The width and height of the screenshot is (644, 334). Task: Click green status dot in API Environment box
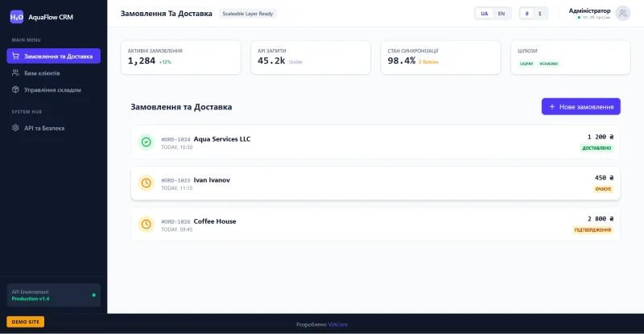[x=93, y=295]
